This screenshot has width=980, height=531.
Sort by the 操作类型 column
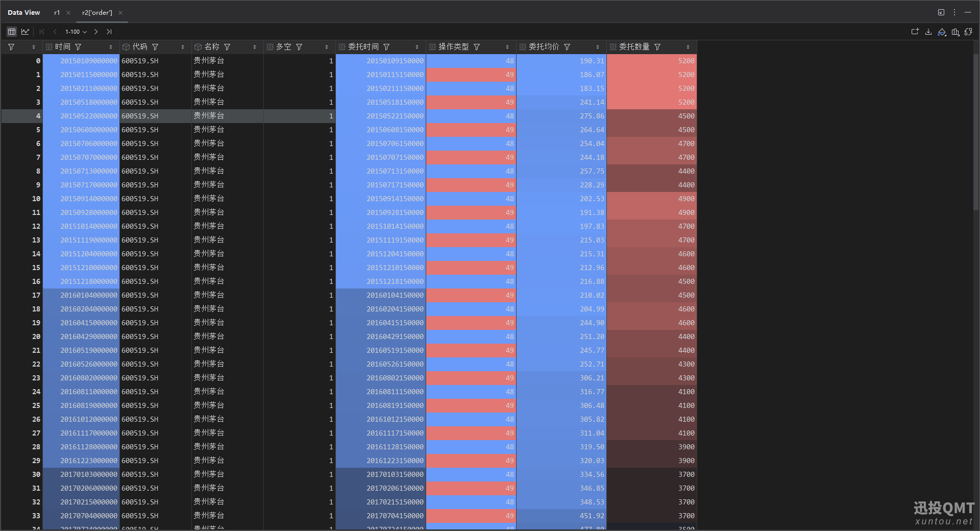coord(507,47)
